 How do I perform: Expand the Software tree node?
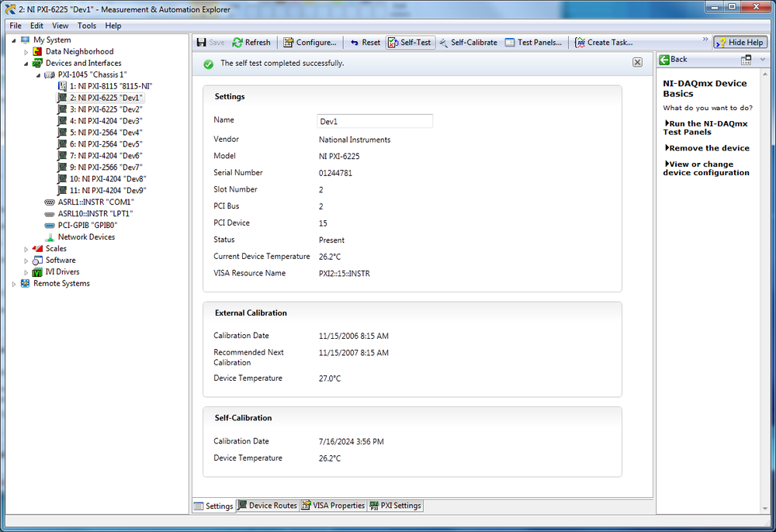(26, 261)
